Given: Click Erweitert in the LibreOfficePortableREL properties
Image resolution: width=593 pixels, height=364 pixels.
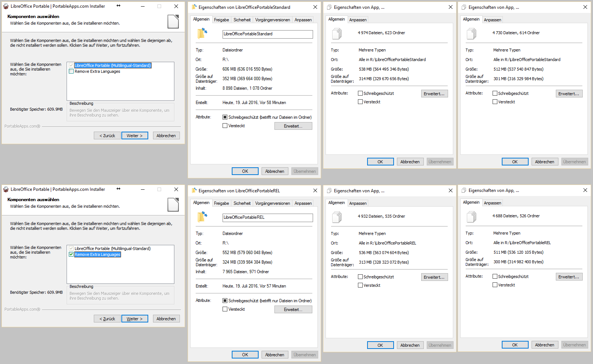Looking at the screenshot, I should [x=293, y=310].
